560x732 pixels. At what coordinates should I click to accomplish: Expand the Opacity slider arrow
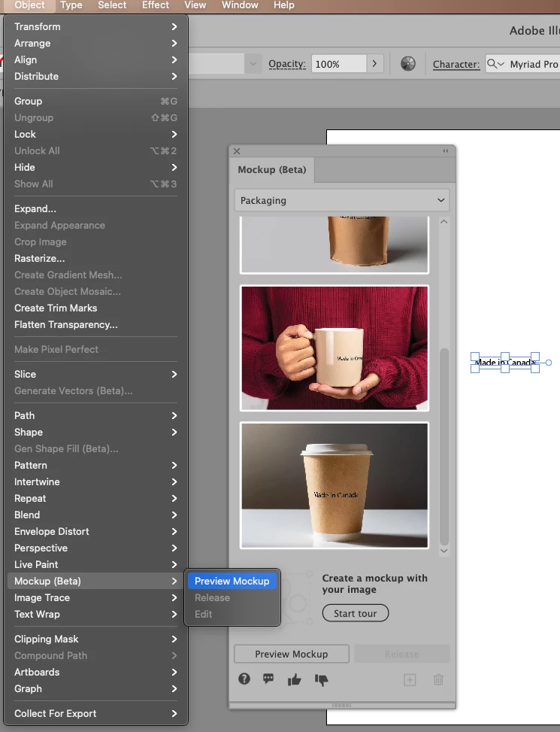tap(374, 63)
